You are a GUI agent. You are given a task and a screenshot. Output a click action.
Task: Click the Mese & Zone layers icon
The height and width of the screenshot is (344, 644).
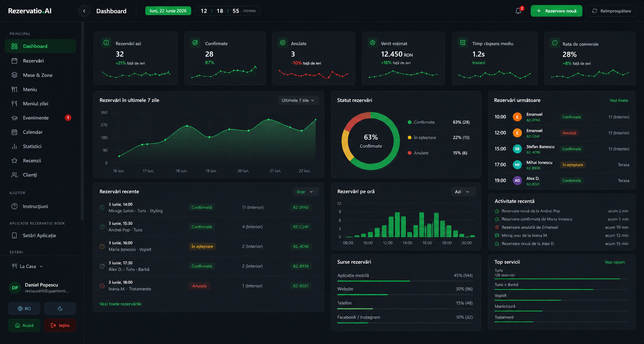(x=14, y=75)
